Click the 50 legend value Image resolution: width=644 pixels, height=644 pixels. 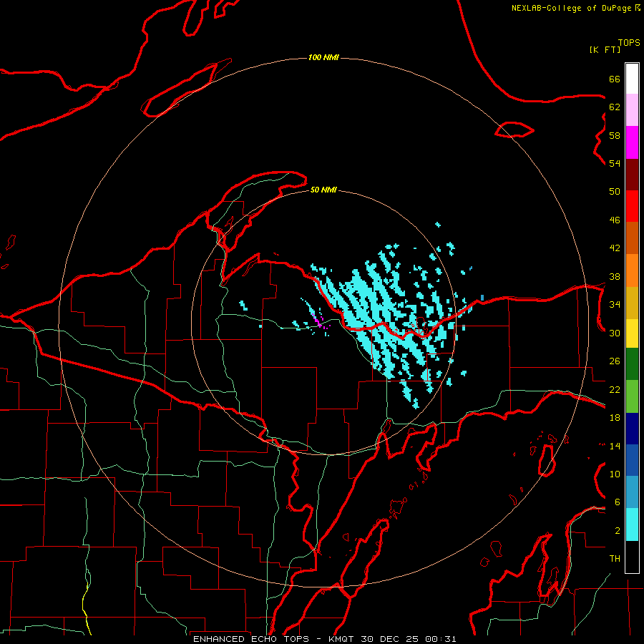615,192
